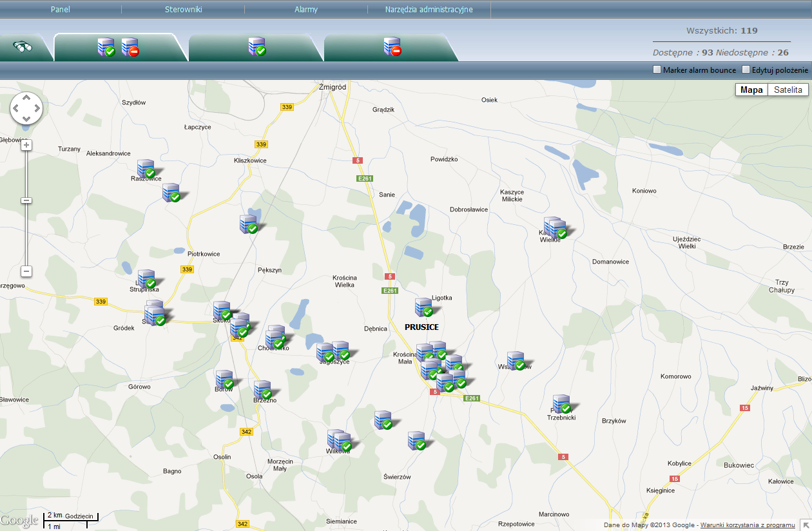Viewport: 812px width, 531px height.
Task: Click the Żmigród town label
Action: click(333, 87)
